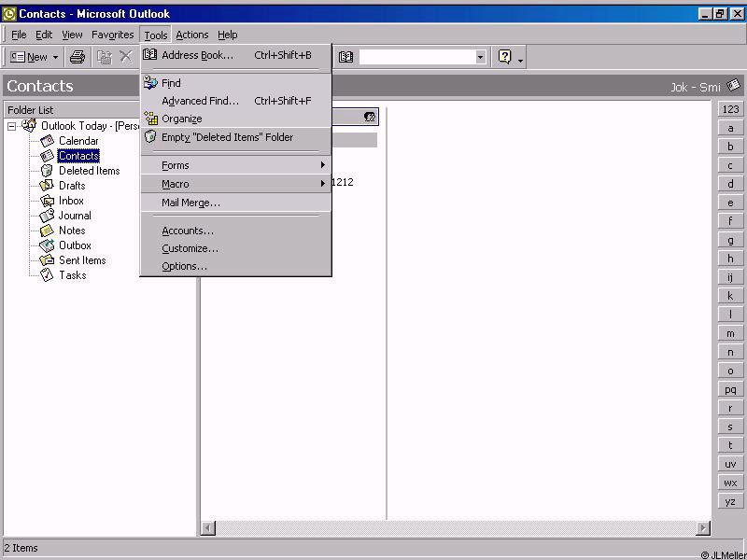Screen dimensions: 747x560
Task: Select Deleted Items folder
Action: click(89, 171)
